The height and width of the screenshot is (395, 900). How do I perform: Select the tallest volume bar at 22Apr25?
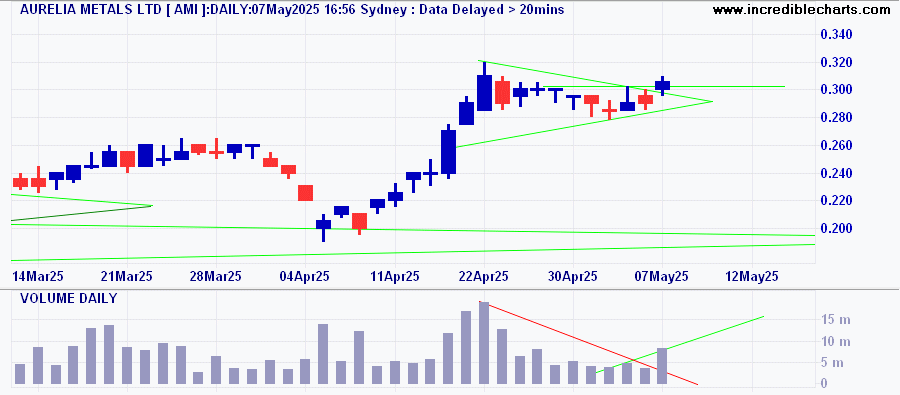[484, 343]
